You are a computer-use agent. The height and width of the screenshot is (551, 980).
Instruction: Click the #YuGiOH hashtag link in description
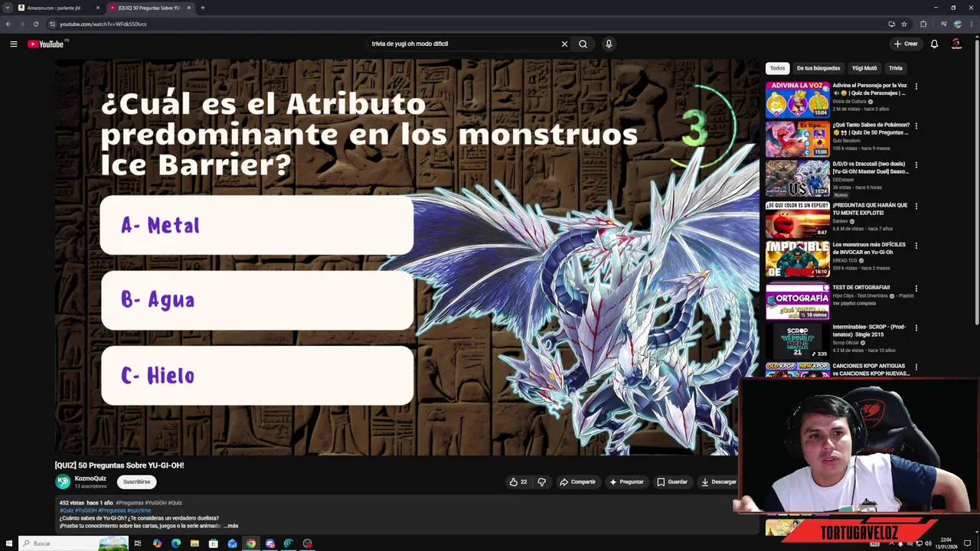click(86, 510)
